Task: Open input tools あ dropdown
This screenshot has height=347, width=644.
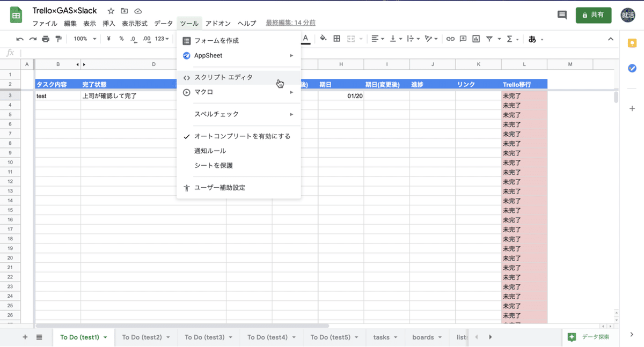Action: [536, 39]
